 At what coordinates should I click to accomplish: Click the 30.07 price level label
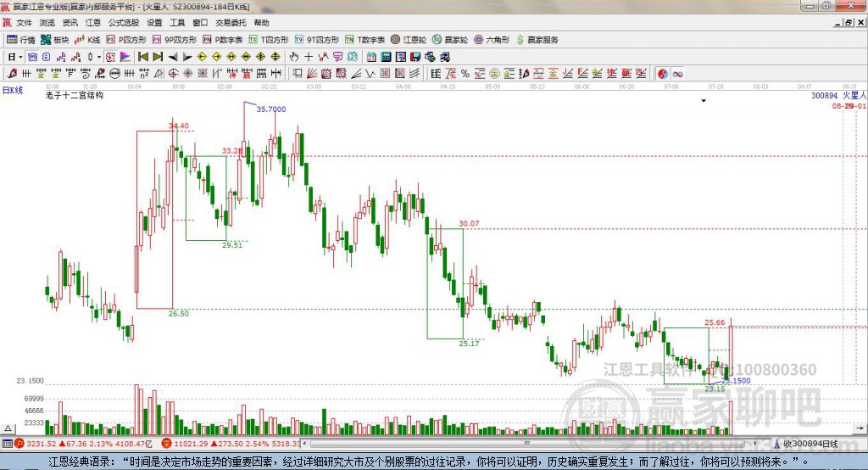tap(469, 223)
